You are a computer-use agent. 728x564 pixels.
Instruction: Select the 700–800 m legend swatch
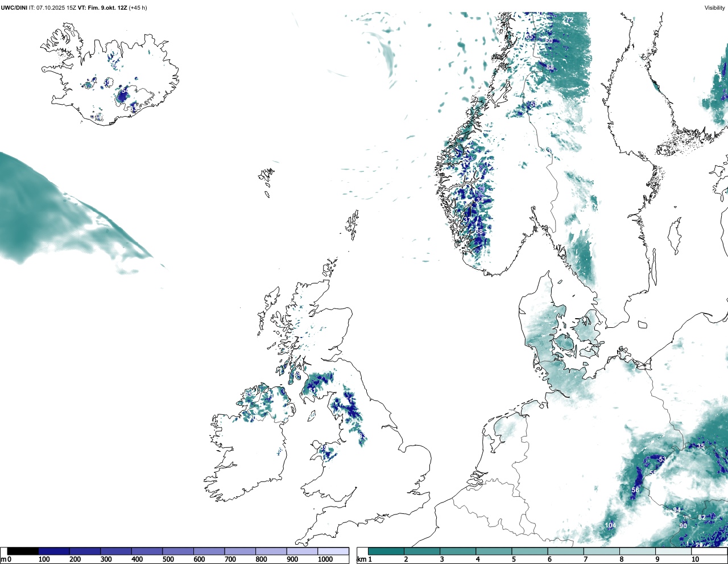click(240, 551)
